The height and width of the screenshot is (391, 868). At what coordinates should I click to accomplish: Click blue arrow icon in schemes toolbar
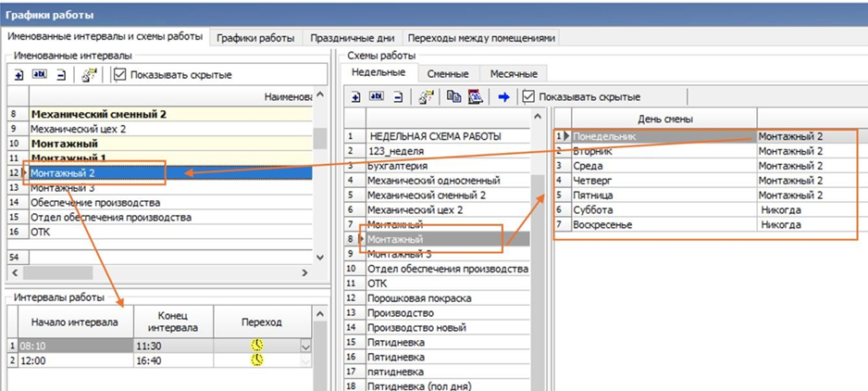[x=503, y=96]
